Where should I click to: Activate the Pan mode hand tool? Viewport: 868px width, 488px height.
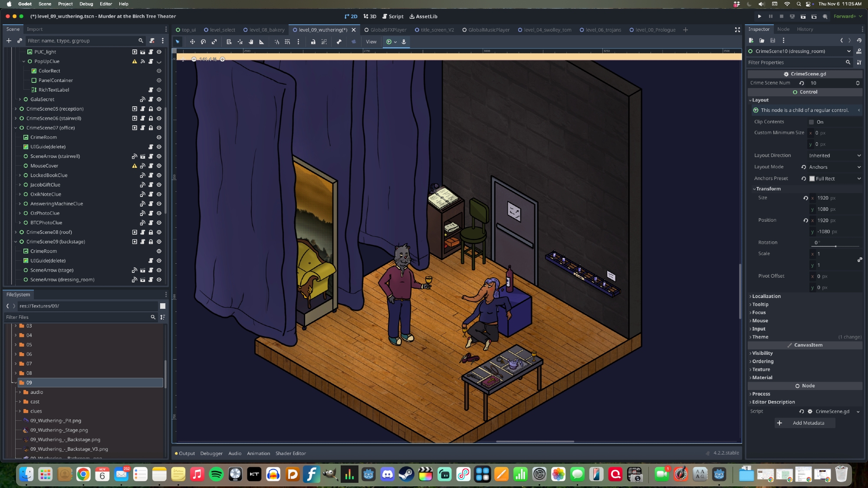251,42
